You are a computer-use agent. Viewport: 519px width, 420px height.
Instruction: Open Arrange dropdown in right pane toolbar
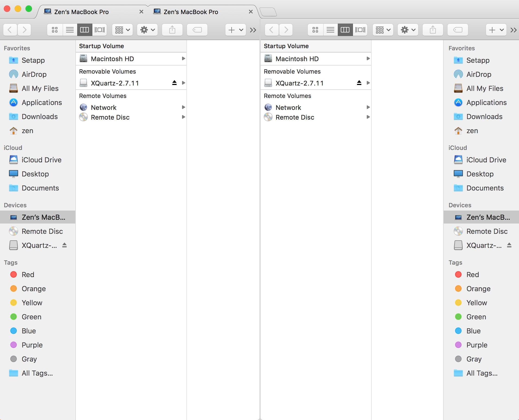[383, 30]
